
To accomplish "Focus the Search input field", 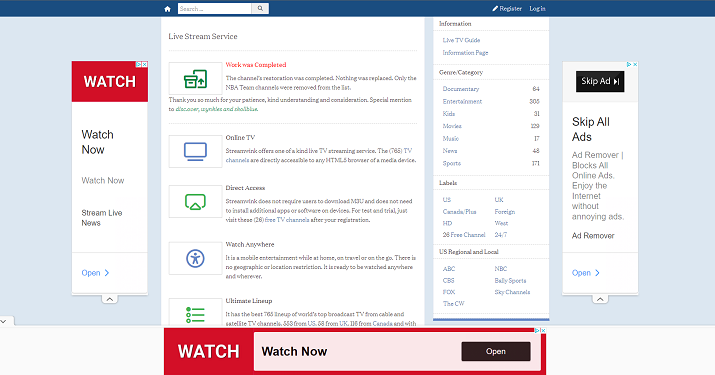I will 214,9.
